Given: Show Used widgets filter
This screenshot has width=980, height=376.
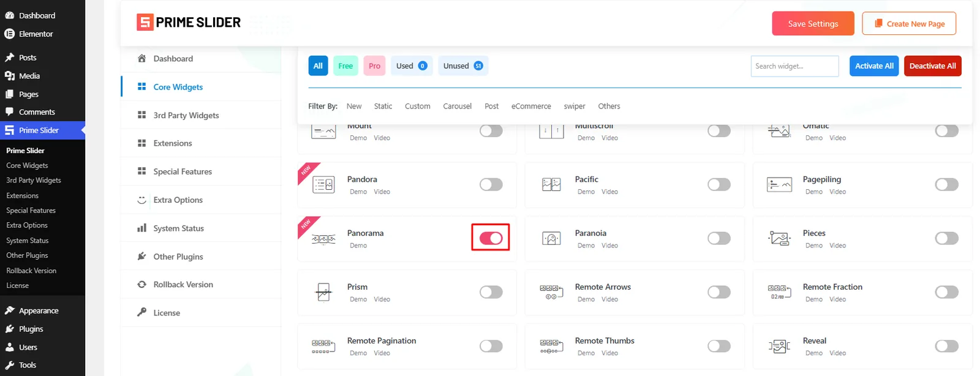Looking at the screenshot, I should (412, 66).
